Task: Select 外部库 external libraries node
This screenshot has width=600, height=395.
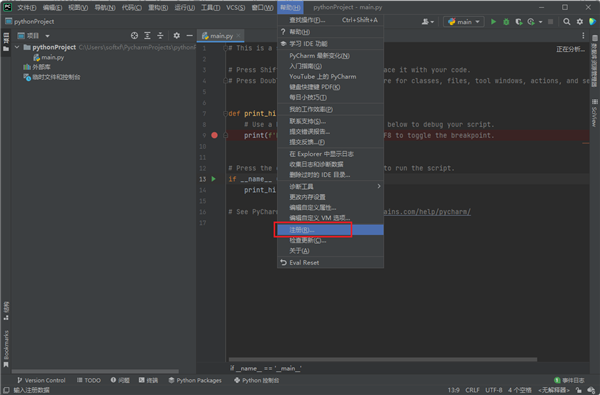Action: [x=37, y=67]
